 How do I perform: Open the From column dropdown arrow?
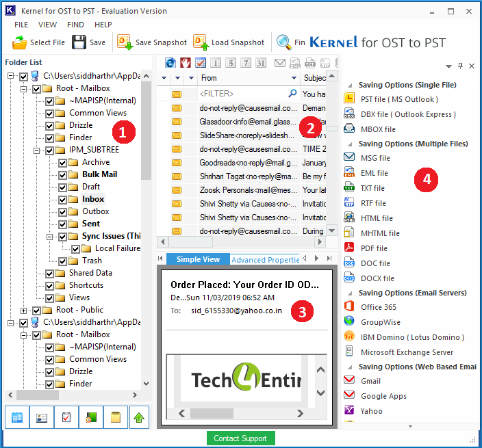click(x=294, y=78)
